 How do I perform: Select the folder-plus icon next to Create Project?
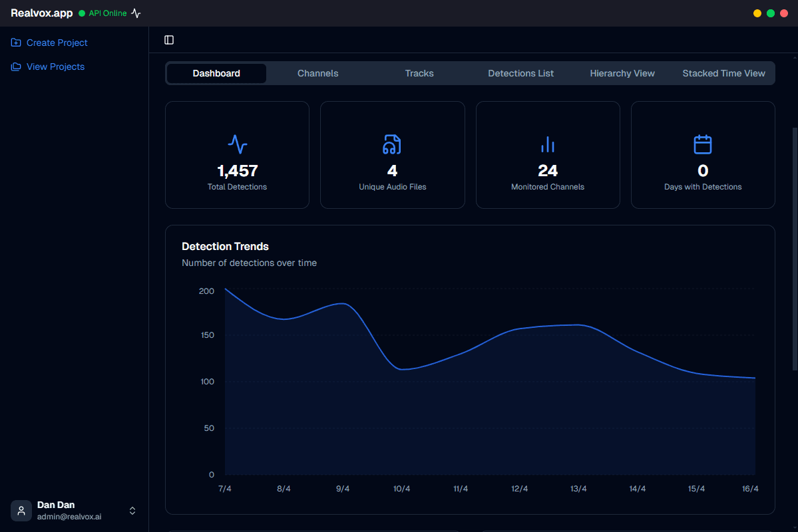click(15, 42)
